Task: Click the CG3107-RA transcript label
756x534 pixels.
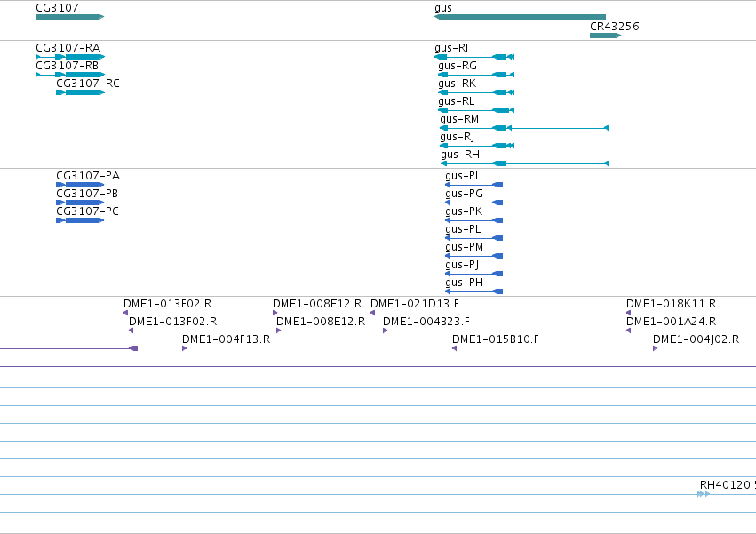Action: (x=68, y=48)
